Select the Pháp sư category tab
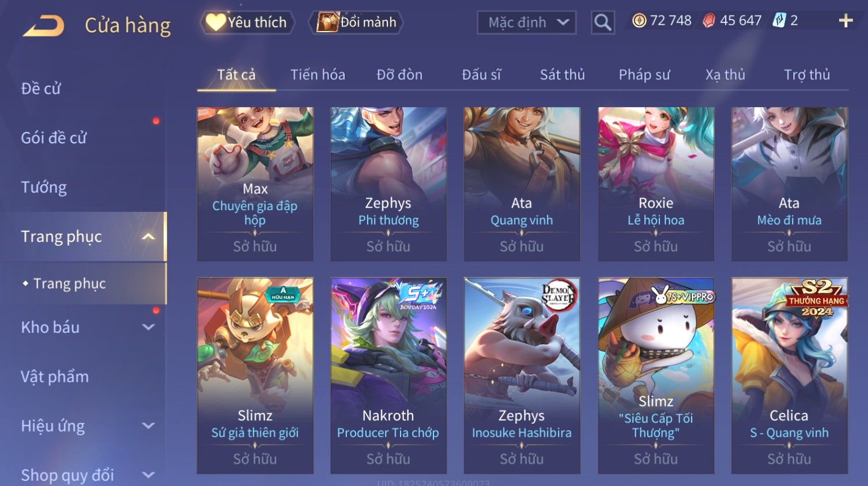The height and width of the screenshot is (486, 868). click(644, 75)
